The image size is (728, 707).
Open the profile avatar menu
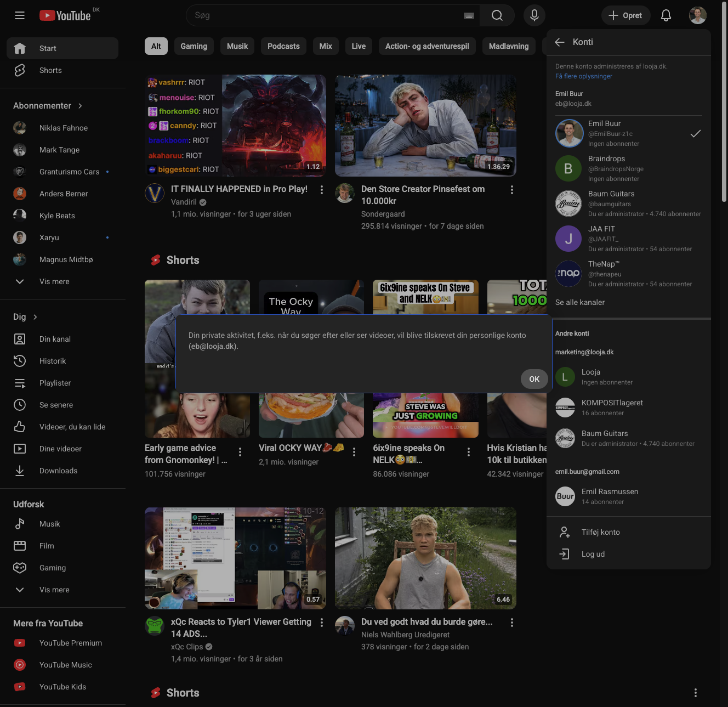(x=698, y=15)
